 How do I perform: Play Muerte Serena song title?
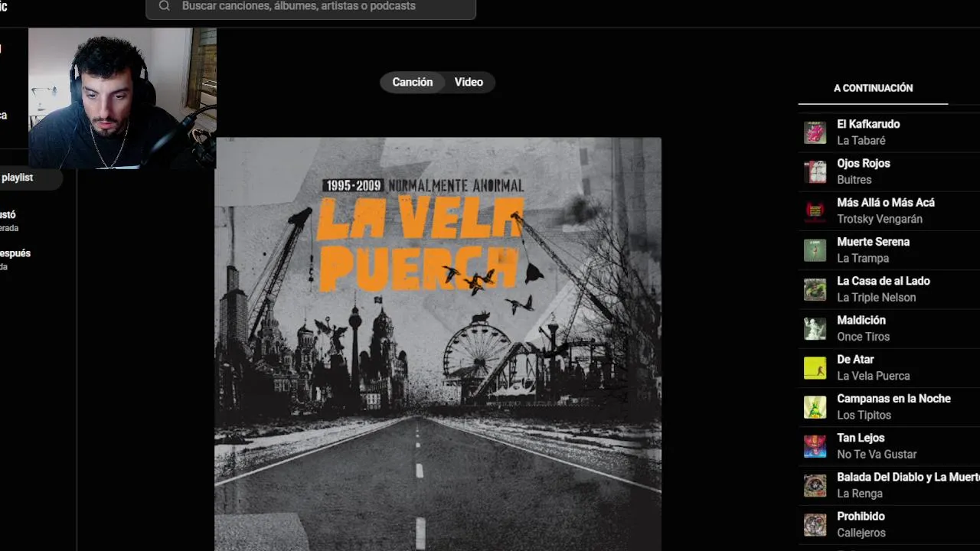point(874,242)
